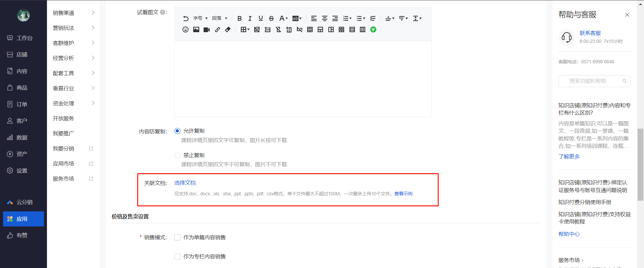The height and width of the screenshot is (268, 644).
Task: Check 作为单篇内容销售 checkbox
Action: pyautogui.click(x=177, y=238)
